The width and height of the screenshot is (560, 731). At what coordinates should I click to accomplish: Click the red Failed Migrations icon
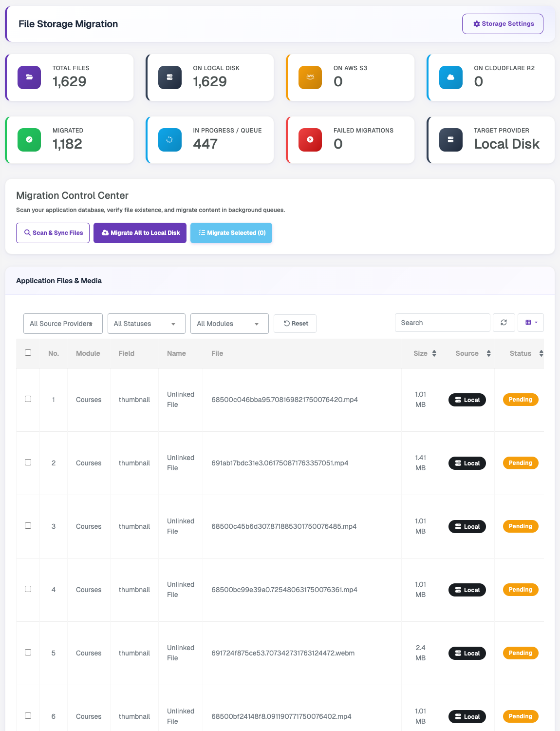tap(310, 140)
